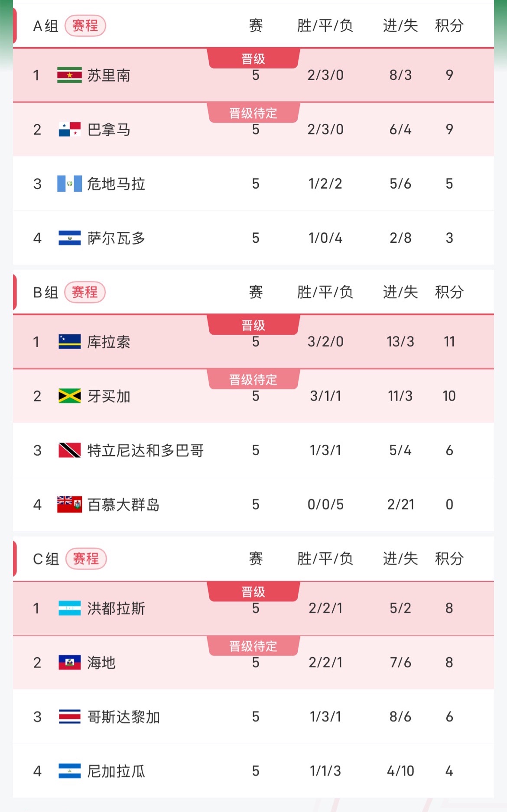This screenshot has width=507, height=812.
Task: Click the 晋级待定 badge on 牙买加 row
Action: [253, 380]
